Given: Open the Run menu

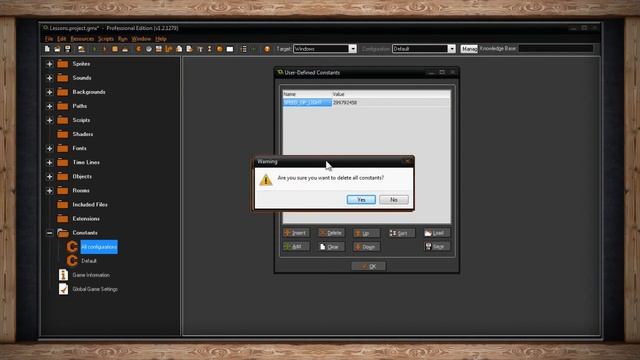Looking at the screenshot, I should point(122,39).
